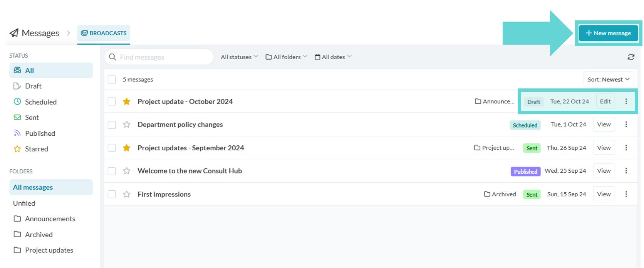The image size is (644, 268).
Task: Edit the Project update - October 2024 draft
Action: click(x=605, y=102)
